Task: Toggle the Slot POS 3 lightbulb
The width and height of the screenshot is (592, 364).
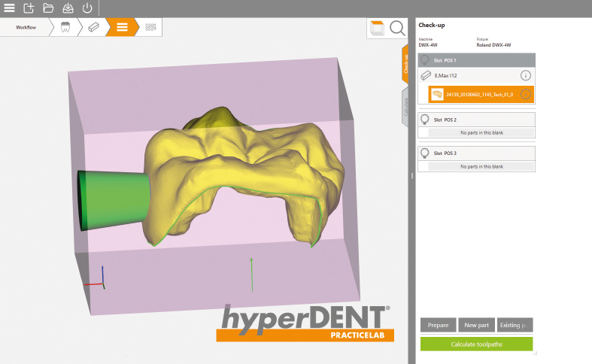Action: pos(425,153)
